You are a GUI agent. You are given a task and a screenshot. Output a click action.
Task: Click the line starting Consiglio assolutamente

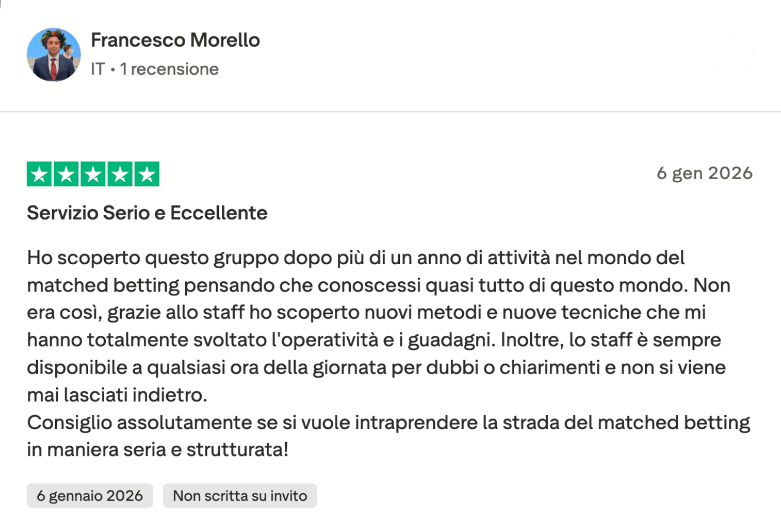389,423
